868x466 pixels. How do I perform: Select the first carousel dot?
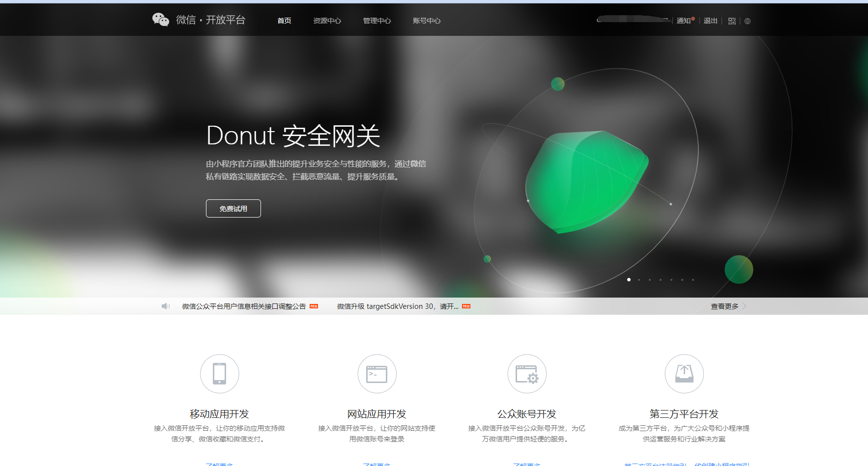click(x=629, y=279)
